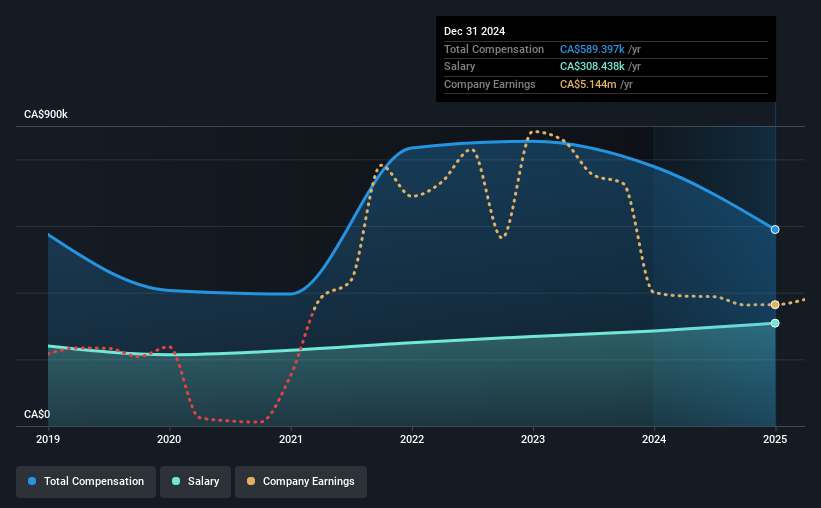Click the CA$5.144m company earnings value
The height and width of the screenshot is (508, 821).
point(588,84)
